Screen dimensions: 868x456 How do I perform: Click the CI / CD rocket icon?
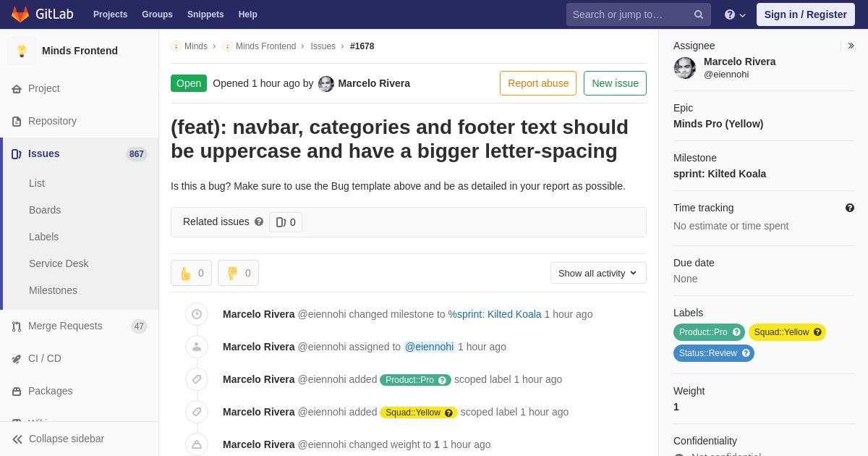(x=16, y=359)
